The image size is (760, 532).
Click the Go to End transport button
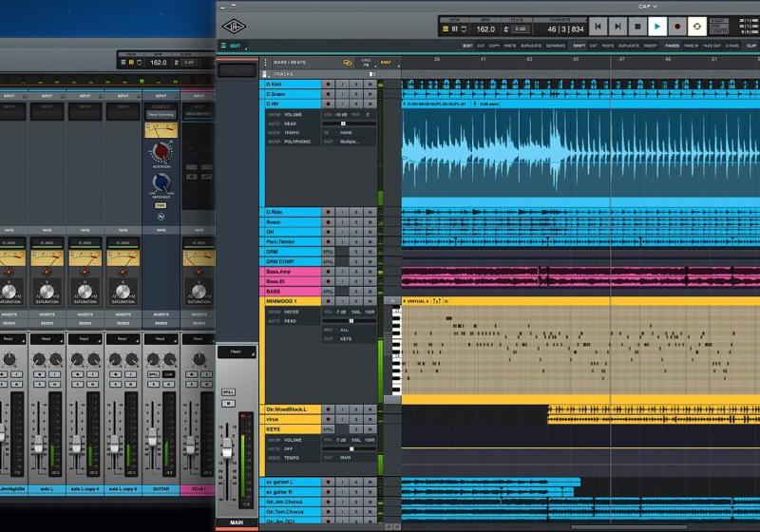pyautogui.click(x=617, y=28)
